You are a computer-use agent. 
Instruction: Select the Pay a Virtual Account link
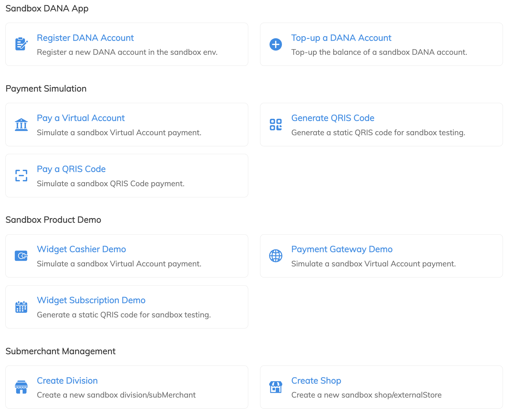click(81, 118)
